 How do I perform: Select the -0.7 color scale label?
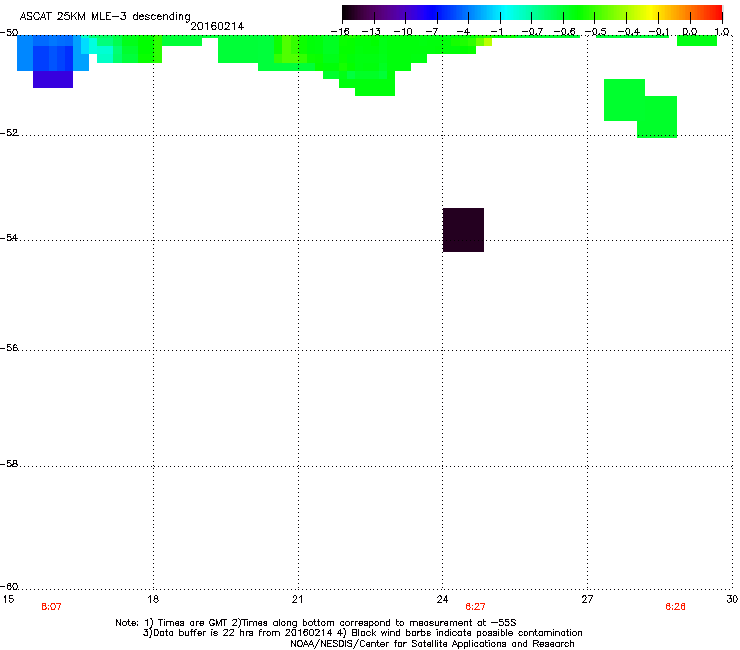click(532, 32)
